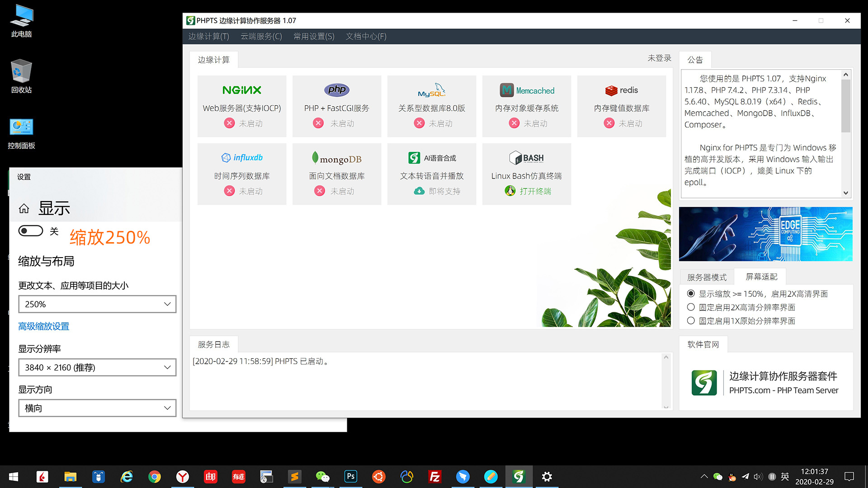Select the 服务日志 tab

214,344
